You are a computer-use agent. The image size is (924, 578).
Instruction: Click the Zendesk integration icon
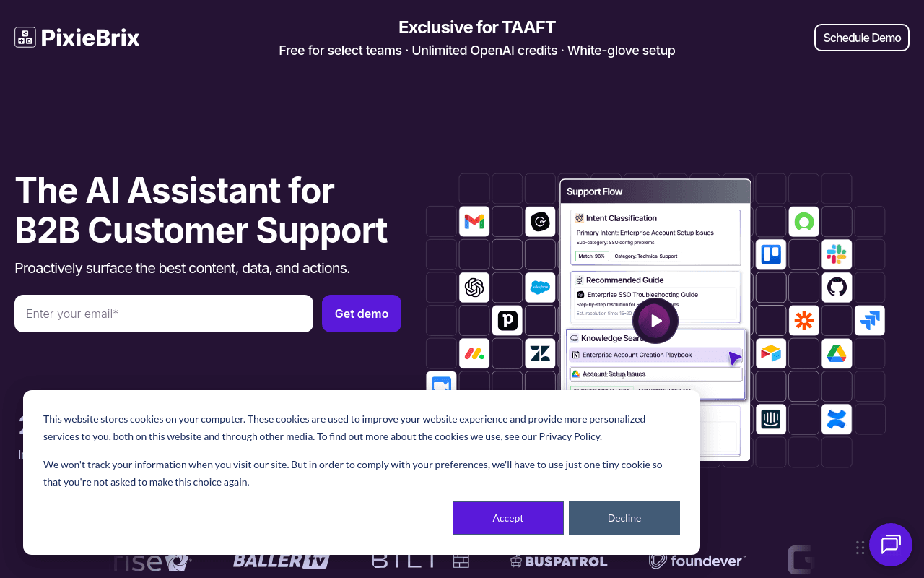540,353
